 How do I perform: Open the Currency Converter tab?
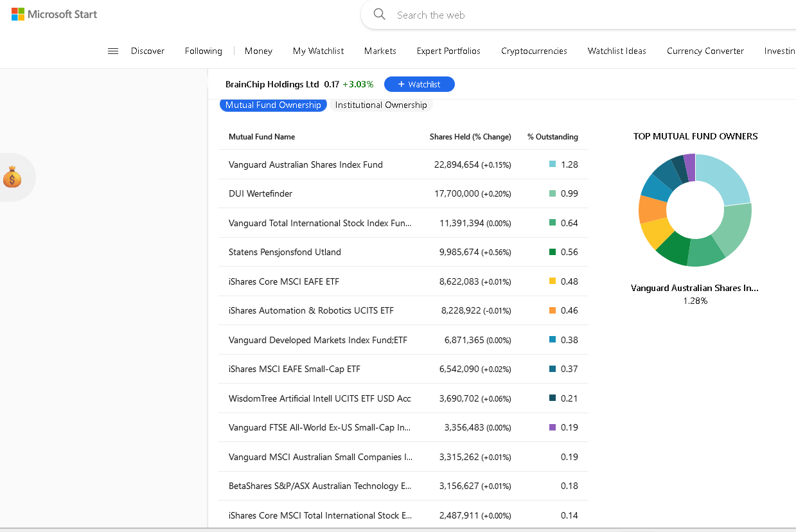(x=705, y=51)
